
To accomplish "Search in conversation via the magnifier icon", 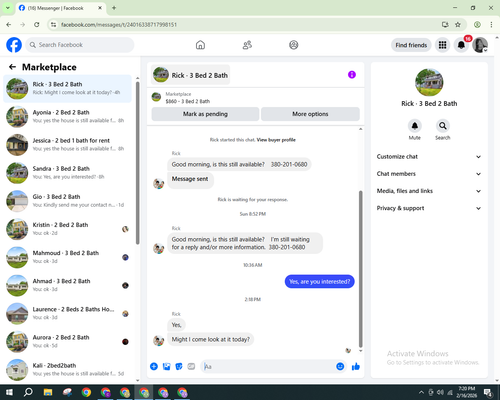I will point(443,126).
